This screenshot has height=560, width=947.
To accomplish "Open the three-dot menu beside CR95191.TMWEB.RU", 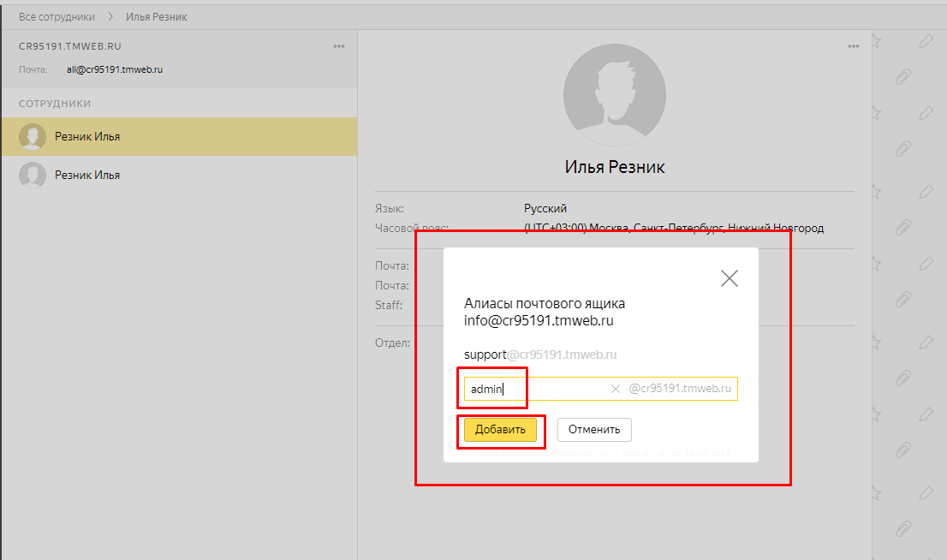I will click(x=339, y=46).
